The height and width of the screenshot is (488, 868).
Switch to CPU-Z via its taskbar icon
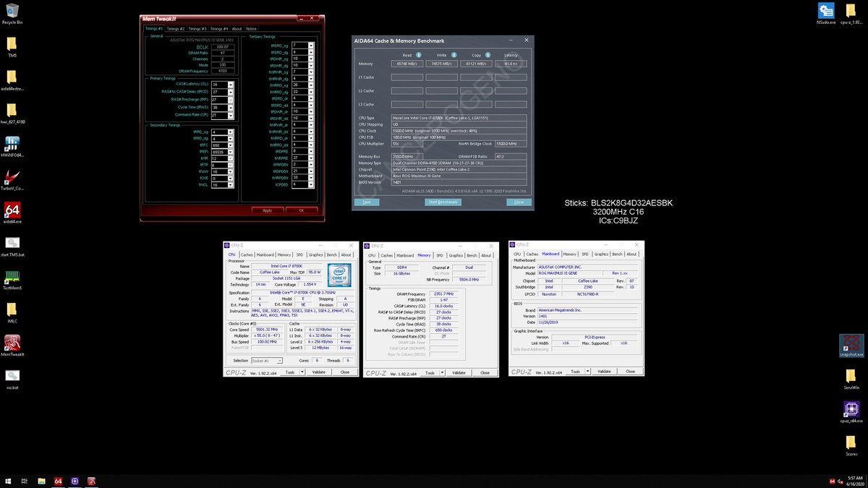(75, 481)
